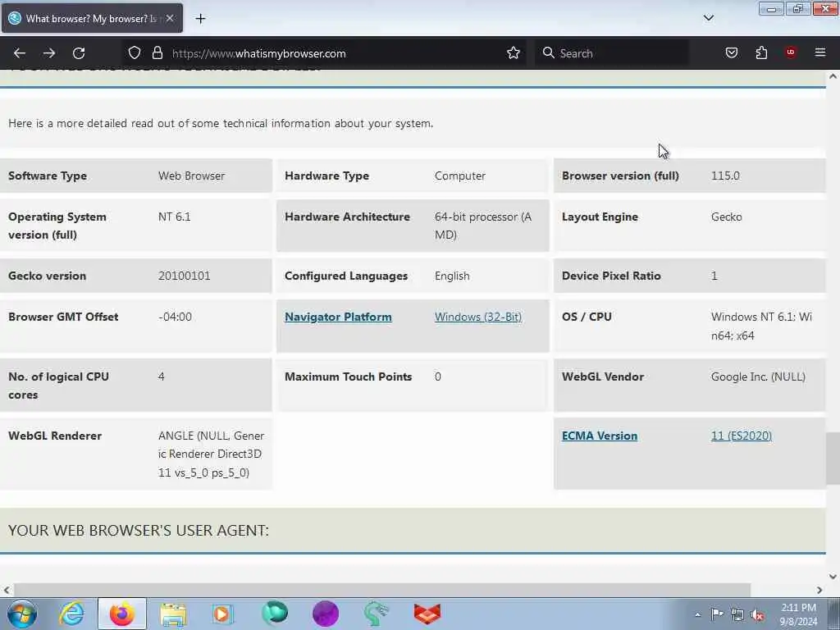Select the GMT Offset value -04:00
The height and width of the screenshot is (630, 840).
pyautogui.click(x=176, y=317)
